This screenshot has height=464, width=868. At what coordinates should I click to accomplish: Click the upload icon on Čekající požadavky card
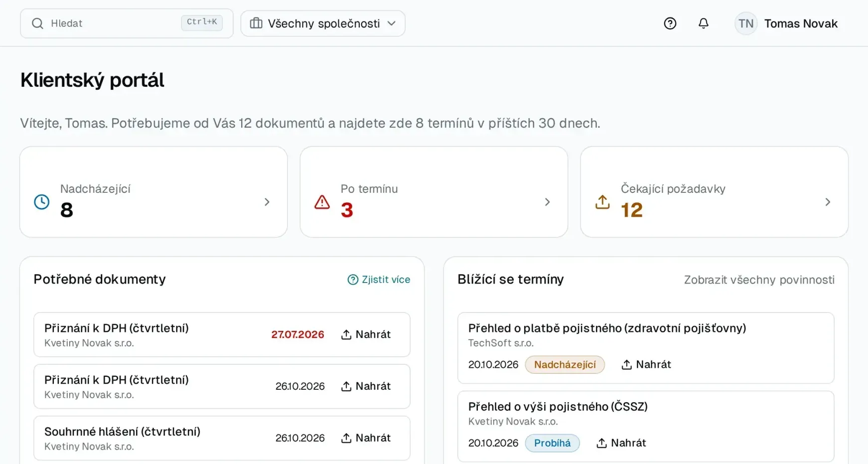coord(602,202)
